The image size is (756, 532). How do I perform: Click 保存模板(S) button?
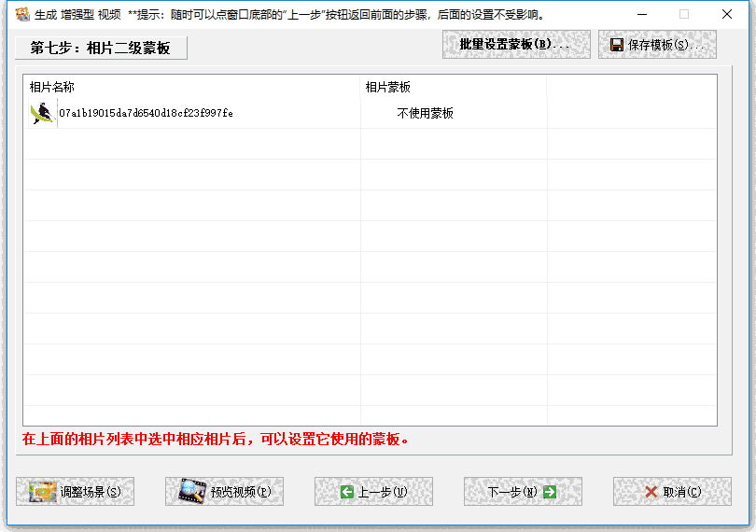[657, 45]
